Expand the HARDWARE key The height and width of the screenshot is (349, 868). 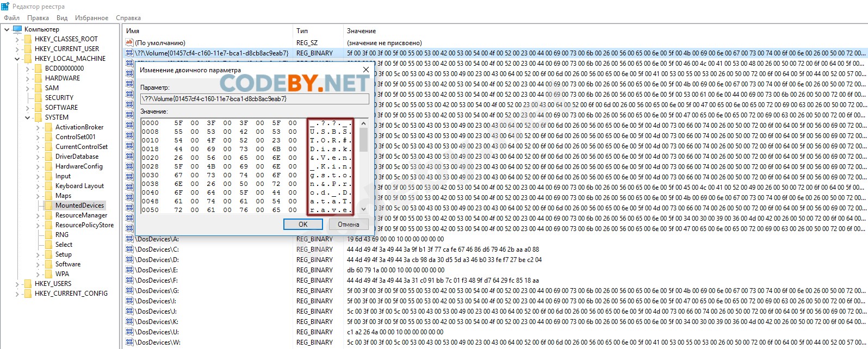click(x=27, y=78)
